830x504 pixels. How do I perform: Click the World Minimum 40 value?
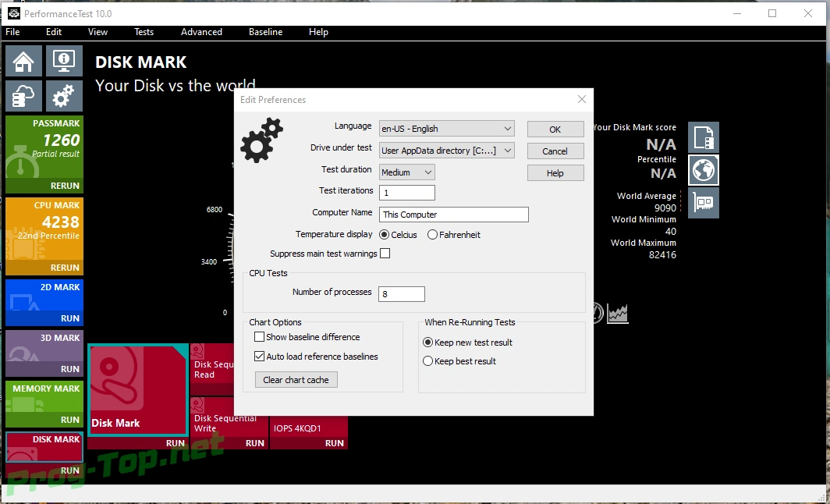671,232
